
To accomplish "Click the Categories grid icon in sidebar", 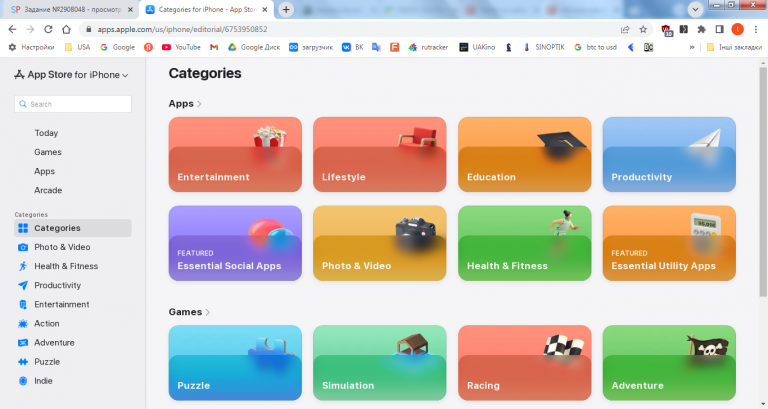I will (23, 228).
